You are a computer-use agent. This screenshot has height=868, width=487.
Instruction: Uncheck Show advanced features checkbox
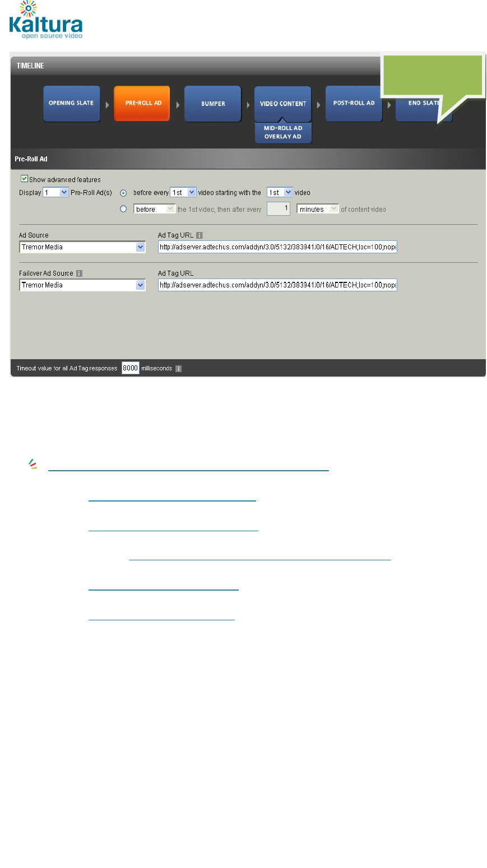pos(24,179)
